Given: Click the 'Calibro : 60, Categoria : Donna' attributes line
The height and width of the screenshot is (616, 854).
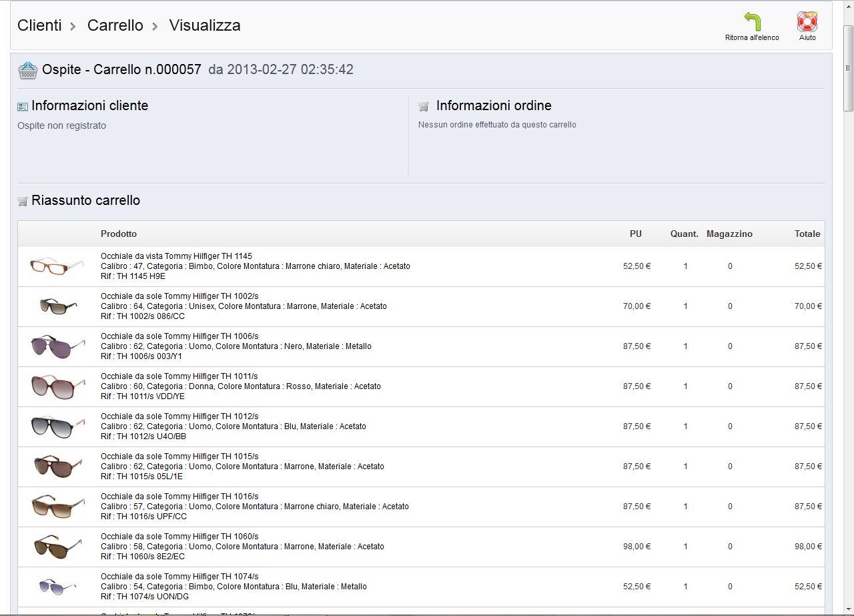Looking at the screenshot, I should click(x=241, y=386).
